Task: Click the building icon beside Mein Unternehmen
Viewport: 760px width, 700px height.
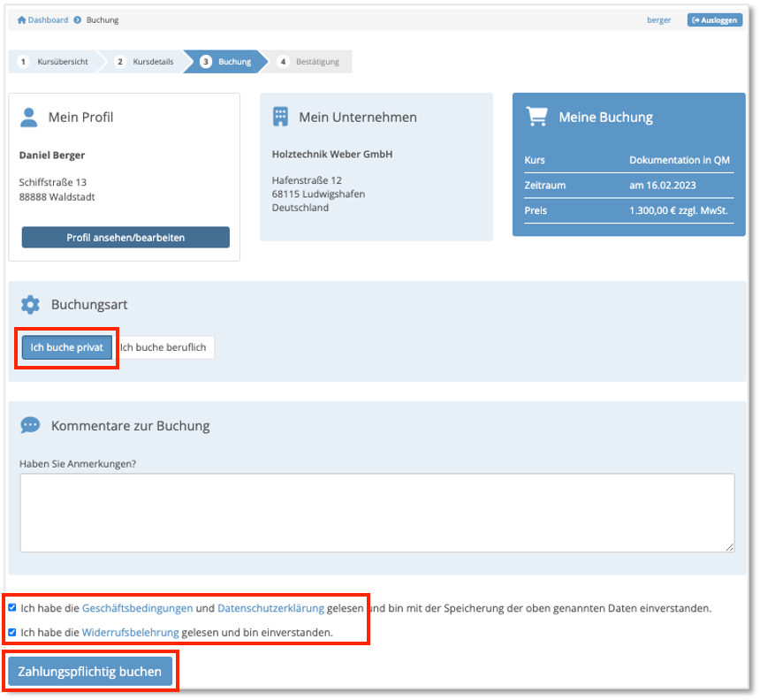Action: tap(280, 116)
